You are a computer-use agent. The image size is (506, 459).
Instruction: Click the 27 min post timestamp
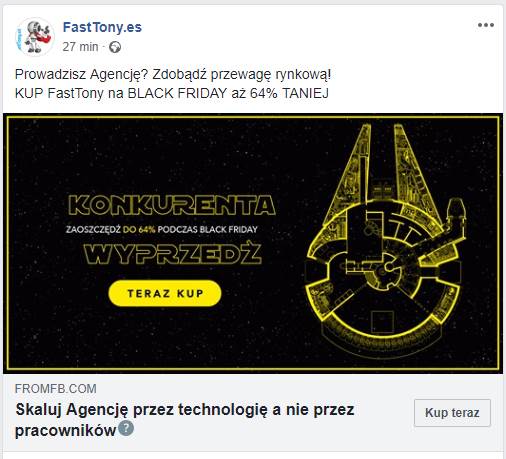[80, 47]
